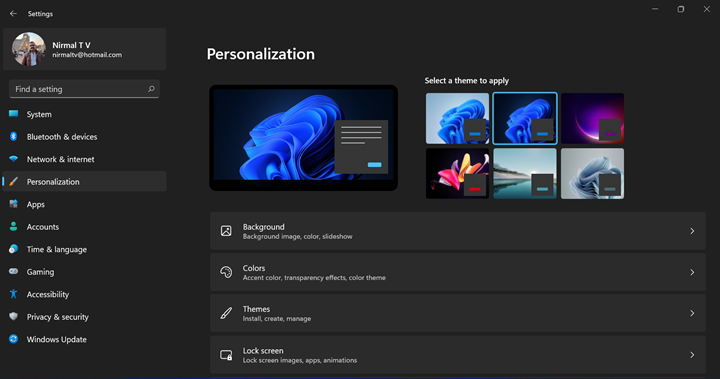Go to Bluetooth & devices

(x=84, y=136)
